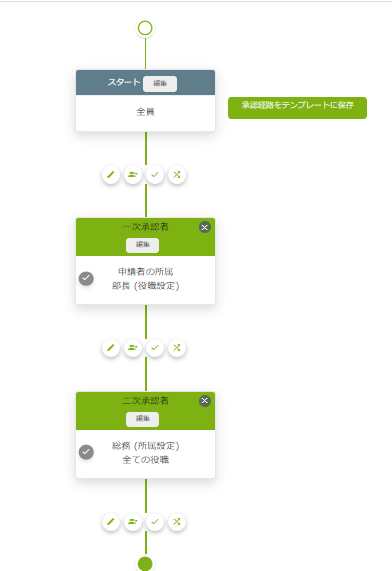Viewport: 392px width, 571px height.
Task: Click 編集 button in 二次承認者 header
Action: [142, 419]
